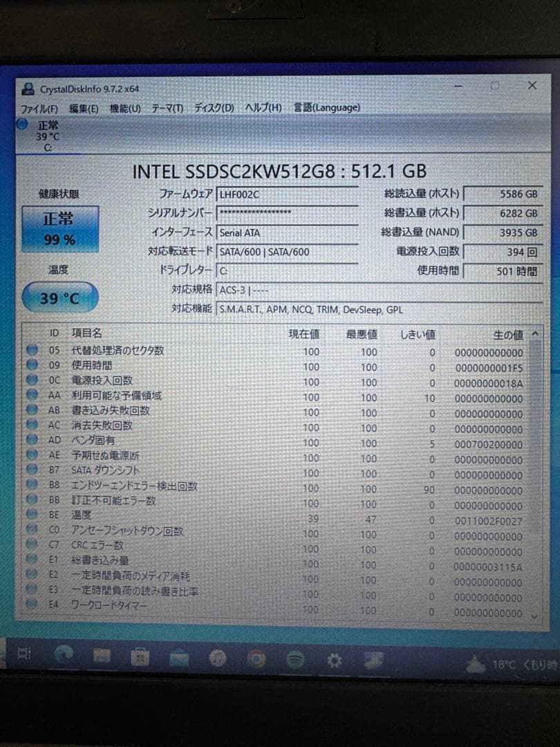Click the masked serial number field
The width and height of the screenshot is (560, 747).
pyautogui.click(x=287, y=213)
